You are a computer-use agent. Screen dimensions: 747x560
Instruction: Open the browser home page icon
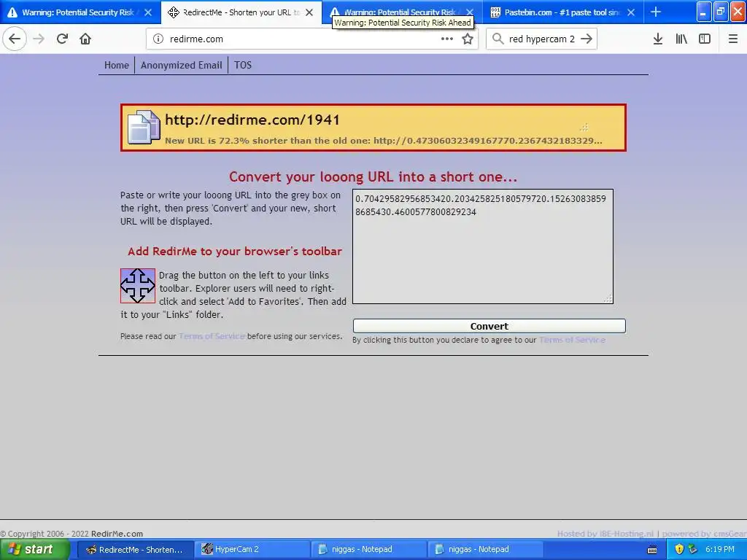[85, 39]
